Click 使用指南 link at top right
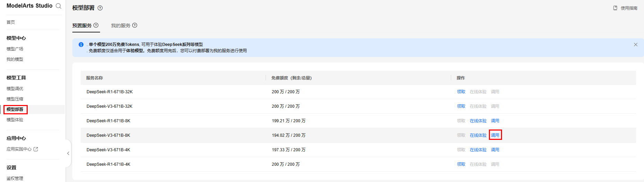Screen dimensions: 644x182 pyautogui.click(x=629, y=8)
